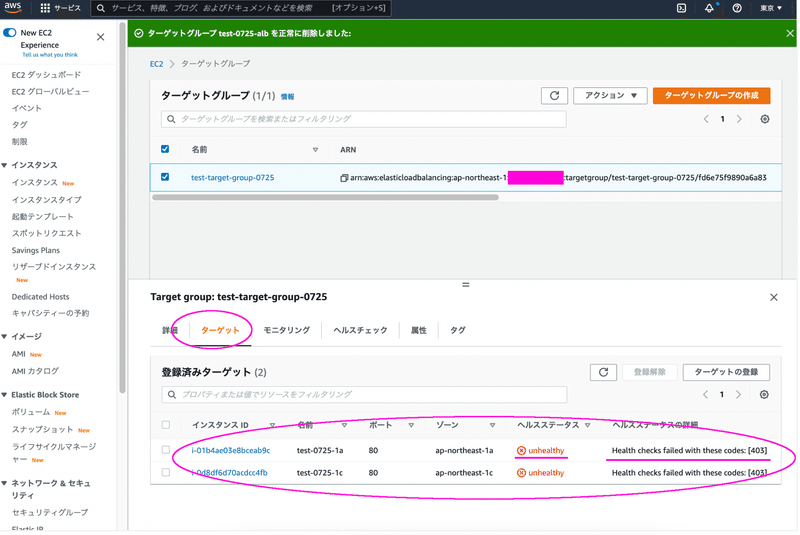Copy the target group ARN
The height and width of the screenshot is (535, 800).
(344, 178)
